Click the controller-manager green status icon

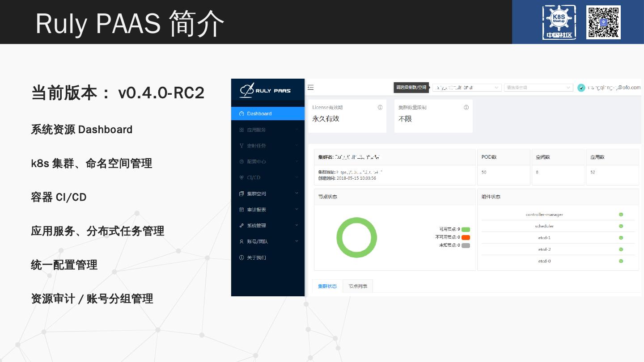(x=621, y=215)
